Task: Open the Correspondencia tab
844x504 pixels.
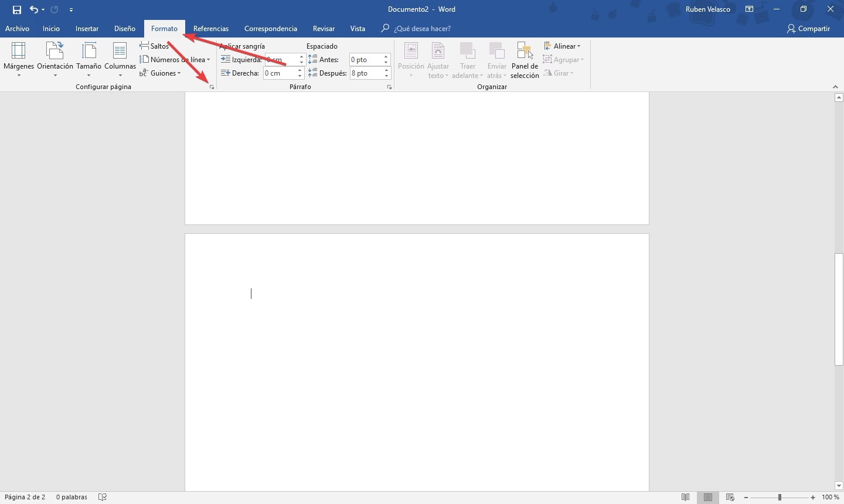Action: click(x=270, y=28)
